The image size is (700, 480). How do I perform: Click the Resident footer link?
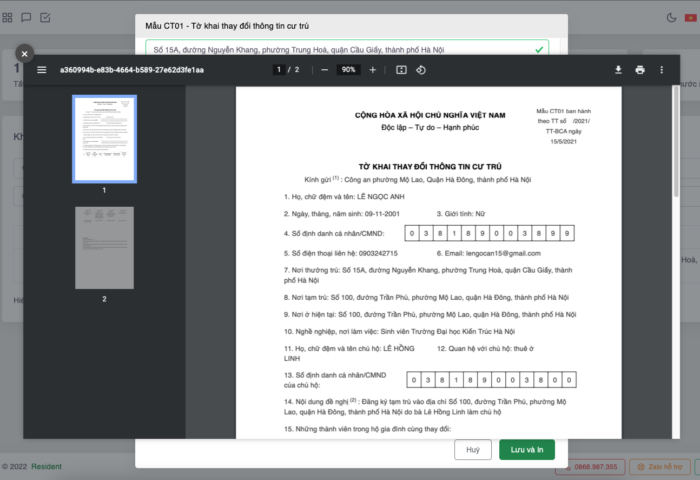pos(46,467)
